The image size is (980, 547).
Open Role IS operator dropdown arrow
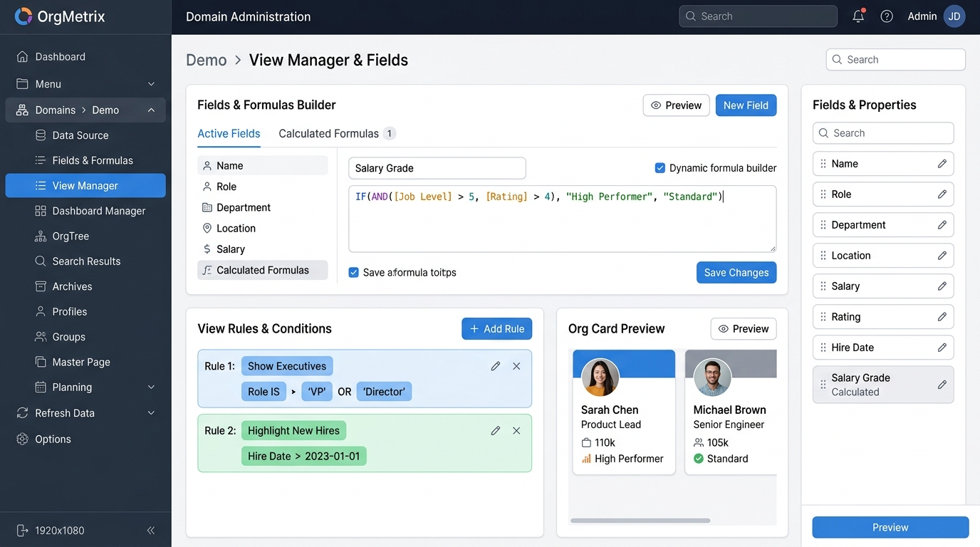tap(293, 392)
